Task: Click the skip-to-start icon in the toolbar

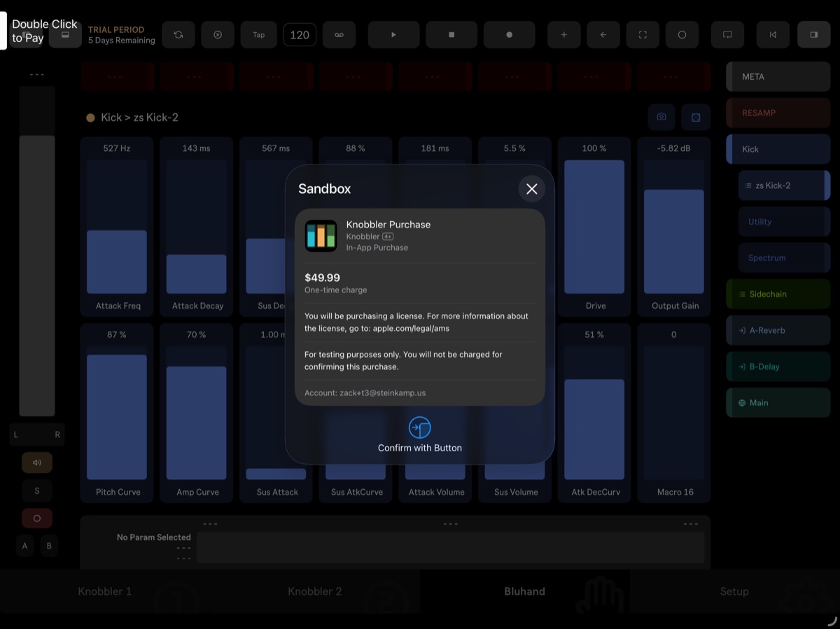Action: pyautogui.click(x=773, y=34)
